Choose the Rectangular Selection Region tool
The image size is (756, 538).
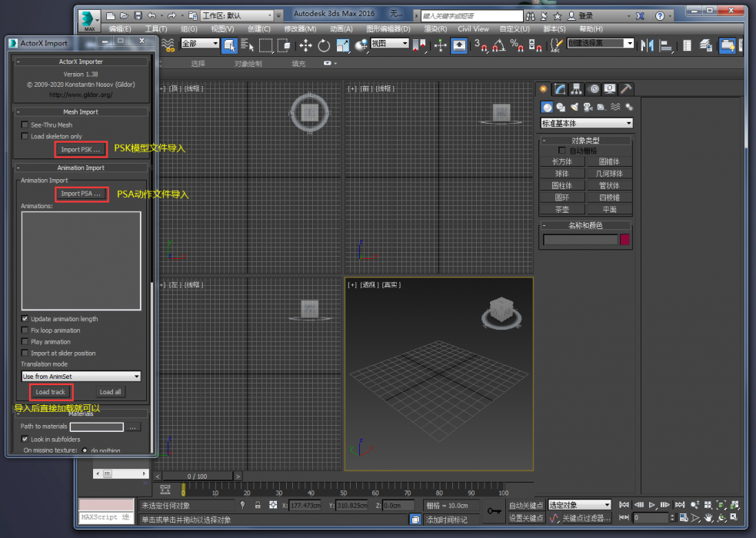click(265, 46)
